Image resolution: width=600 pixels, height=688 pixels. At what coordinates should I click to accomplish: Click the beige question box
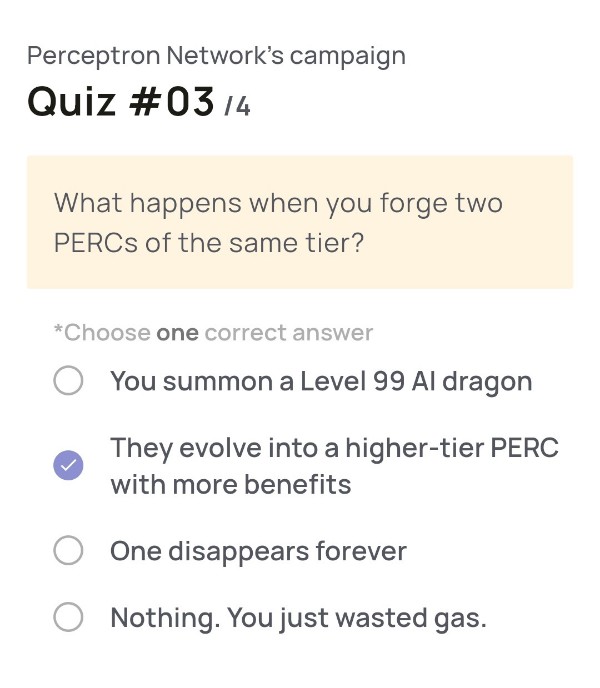tap(300, 222)
